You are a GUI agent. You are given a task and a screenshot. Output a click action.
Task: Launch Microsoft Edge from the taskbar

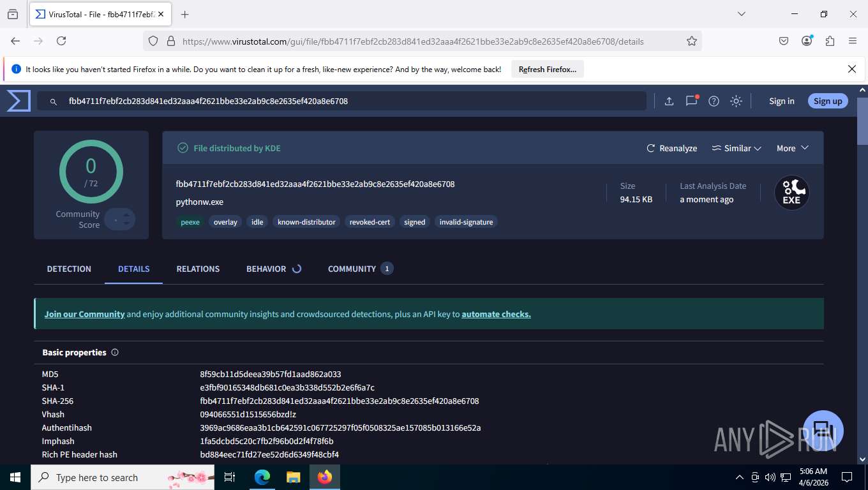tap(262, 477)
